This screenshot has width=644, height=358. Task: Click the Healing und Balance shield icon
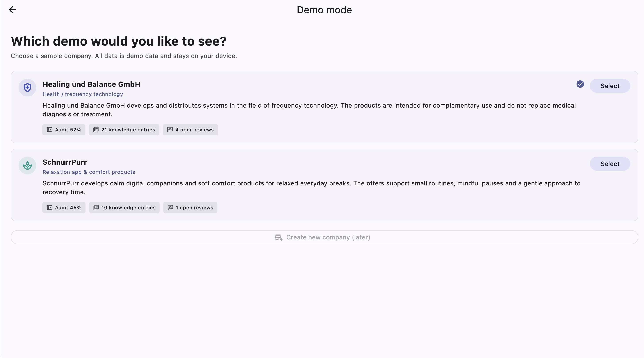[27, 88]
